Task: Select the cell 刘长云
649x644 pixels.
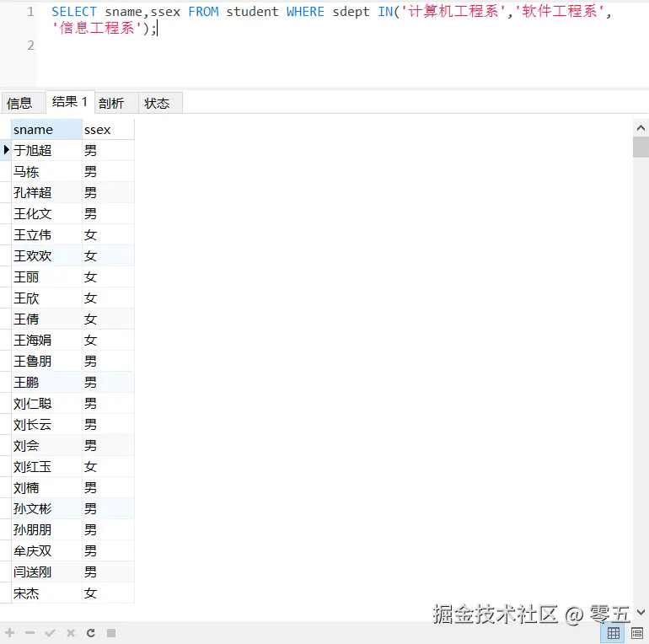Action: tap(46, 425)
